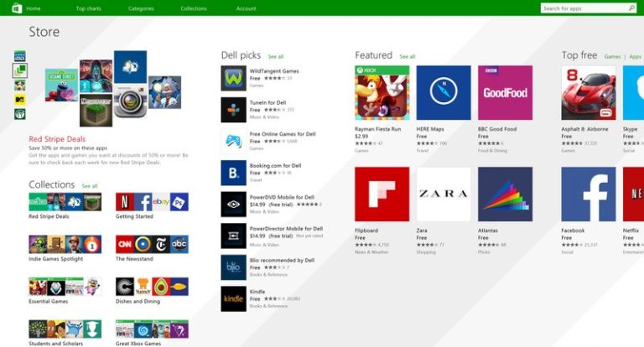Open the Asphalt 8: Airborne tile
644x347 pixels.
coord(589,93)
